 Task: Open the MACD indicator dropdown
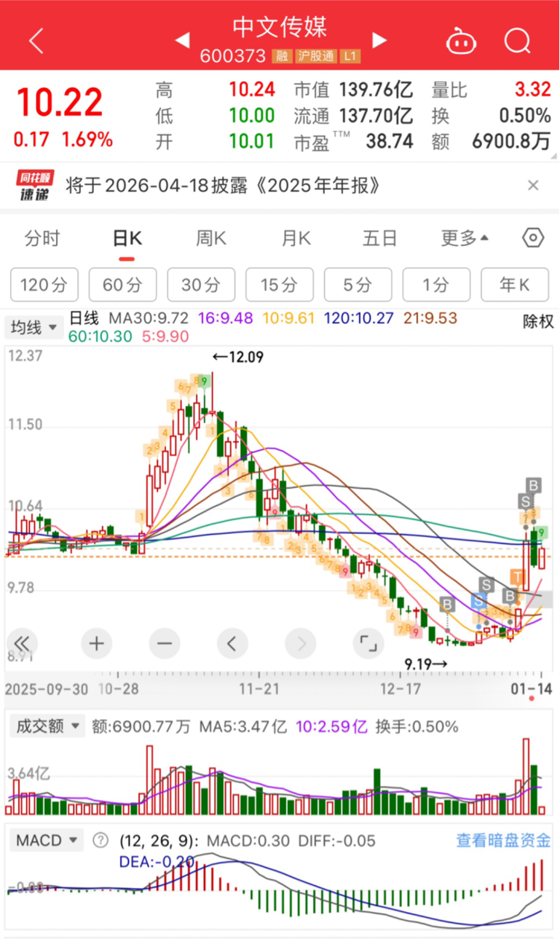click(45, 841)
